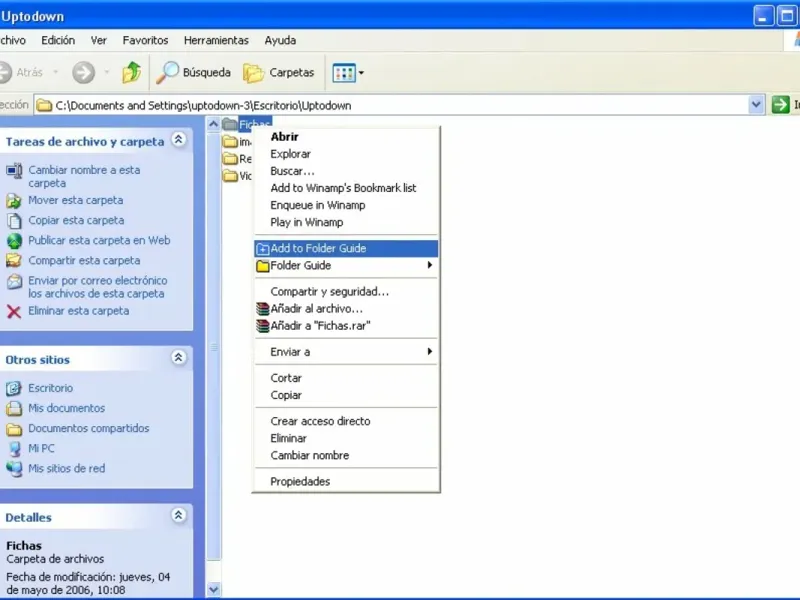The width and height of the screenshot is (800, 600).
Task: Choose Enqueue in Winamp
Action: (x=346, y=205)
